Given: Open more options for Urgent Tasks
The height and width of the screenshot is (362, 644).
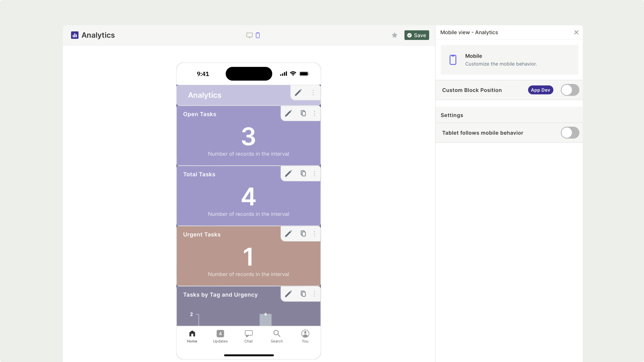Looking at the screenshot, I should (315, 234).
